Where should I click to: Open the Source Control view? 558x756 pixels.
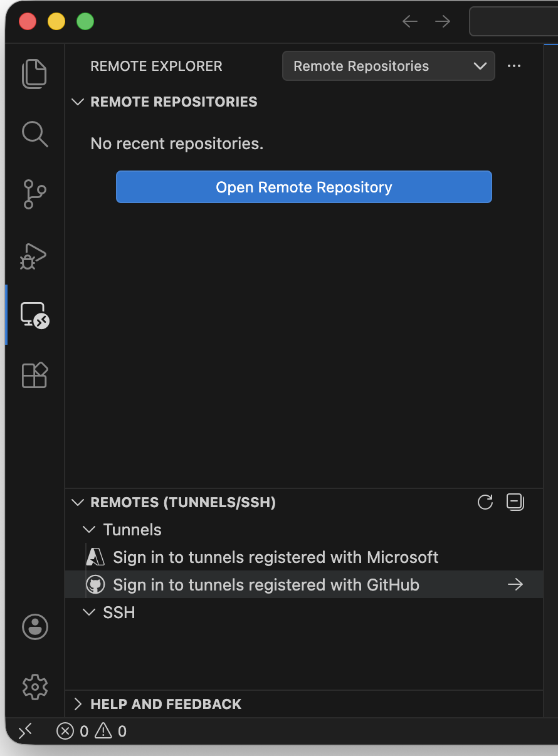click(34, 194)
